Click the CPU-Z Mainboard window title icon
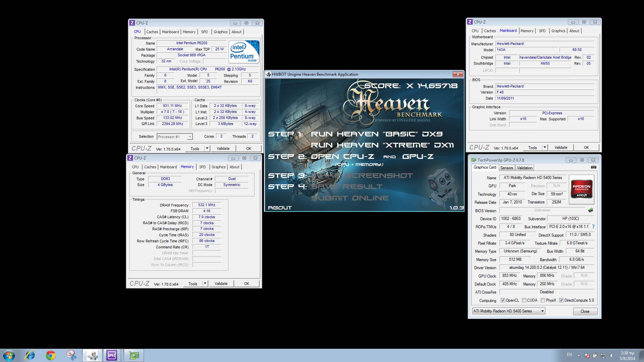644x362 pixels. point(470,22)
